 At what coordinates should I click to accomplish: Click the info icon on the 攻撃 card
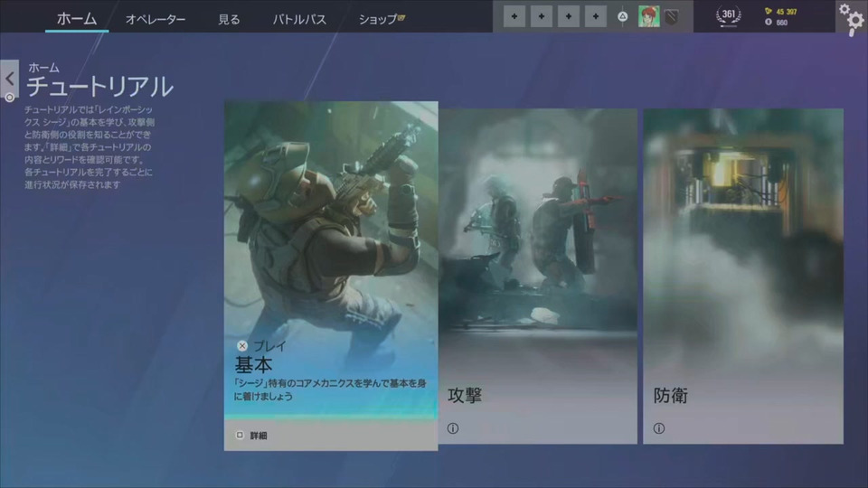tap(453, 428)
